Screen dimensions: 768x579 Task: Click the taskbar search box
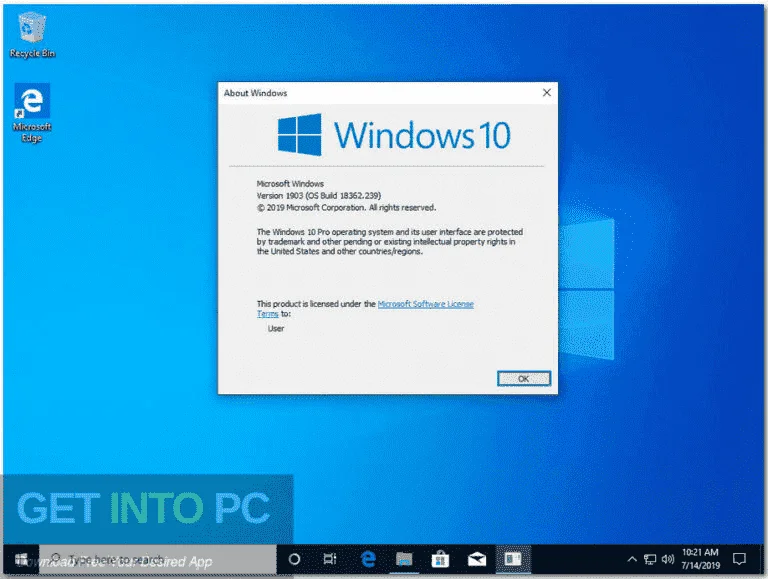158,559
